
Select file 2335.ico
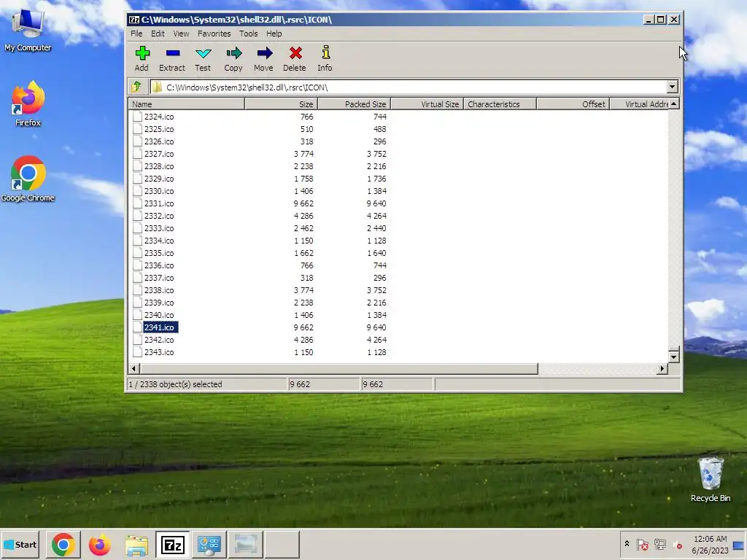click(x=159, y=253)
